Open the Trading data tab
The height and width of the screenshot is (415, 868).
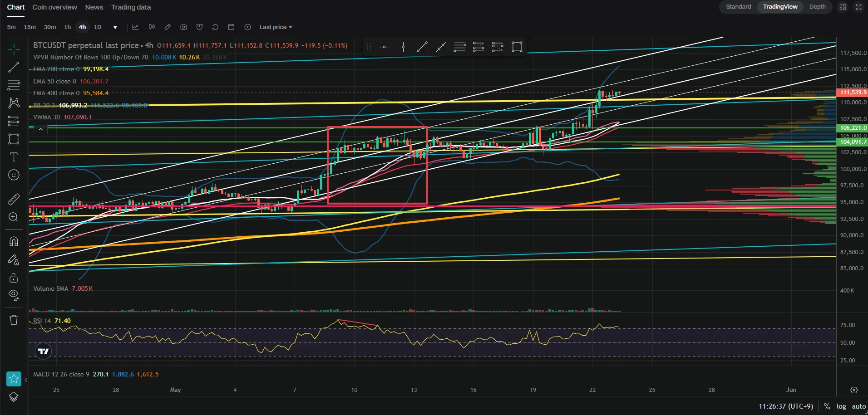[131, 7]
